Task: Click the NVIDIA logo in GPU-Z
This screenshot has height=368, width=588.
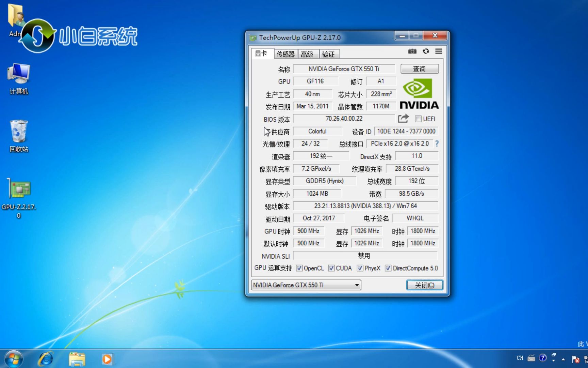Action: coord(419,94)
